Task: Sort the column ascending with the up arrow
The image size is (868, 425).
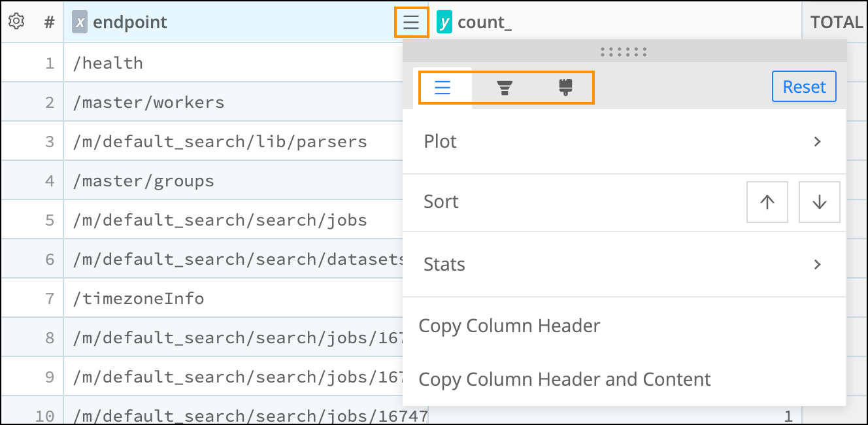Action: 767,201
